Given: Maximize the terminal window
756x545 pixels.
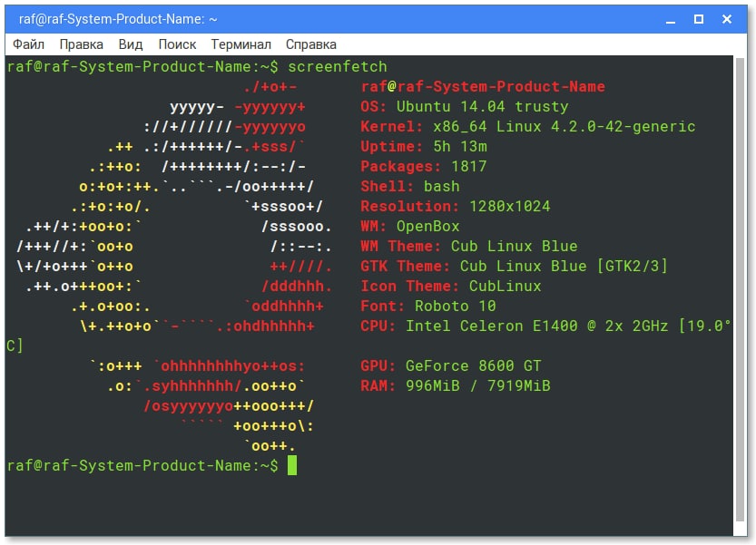Looking at the screenshot, I should pyautogui.click(x=698, y=19).
